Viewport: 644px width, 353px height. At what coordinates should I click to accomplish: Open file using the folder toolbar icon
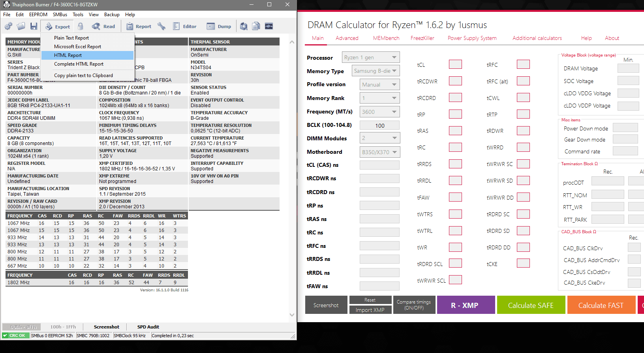click(x=21, y=26)
